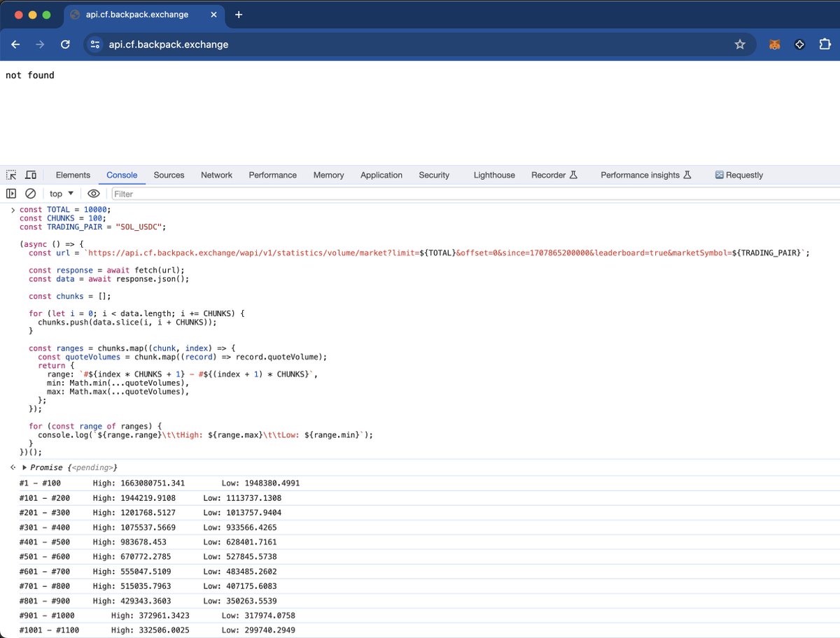Click the 'not found' page text
The height and width of the screenshot is (638, 840).
30,75
